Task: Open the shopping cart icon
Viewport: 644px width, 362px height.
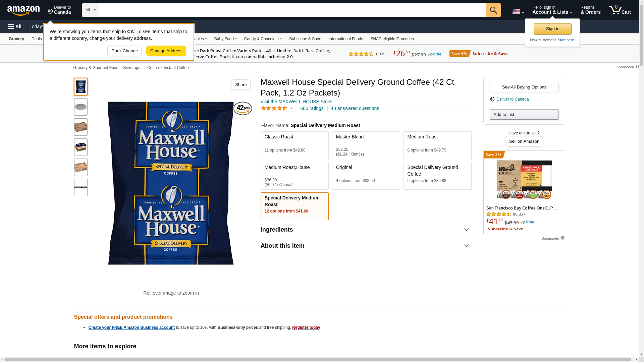Action: (619, 10)
